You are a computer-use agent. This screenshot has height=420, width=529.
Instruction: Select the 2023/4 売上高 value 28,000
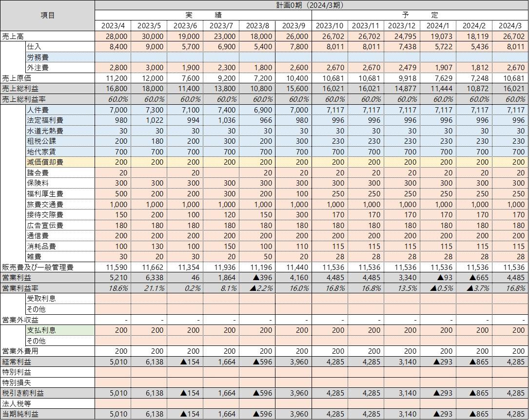pos(113,36)
